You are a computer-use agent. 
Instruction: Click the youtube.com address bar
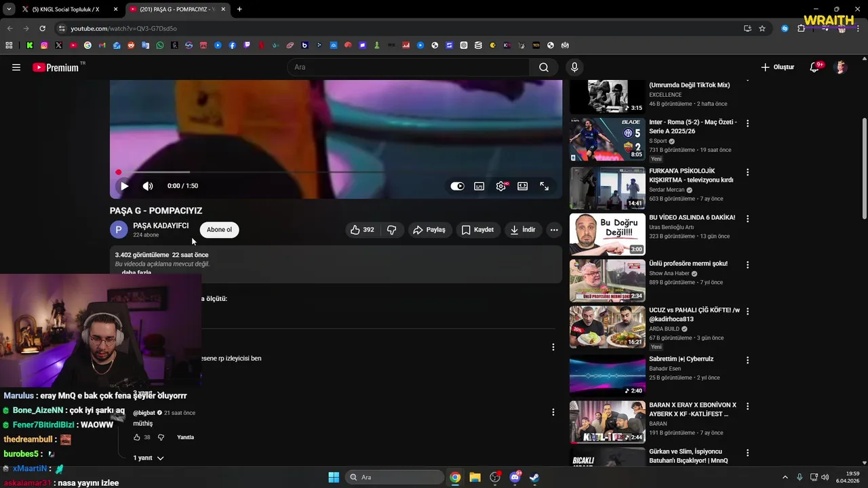pyautogui.click(x=400, y=28)
